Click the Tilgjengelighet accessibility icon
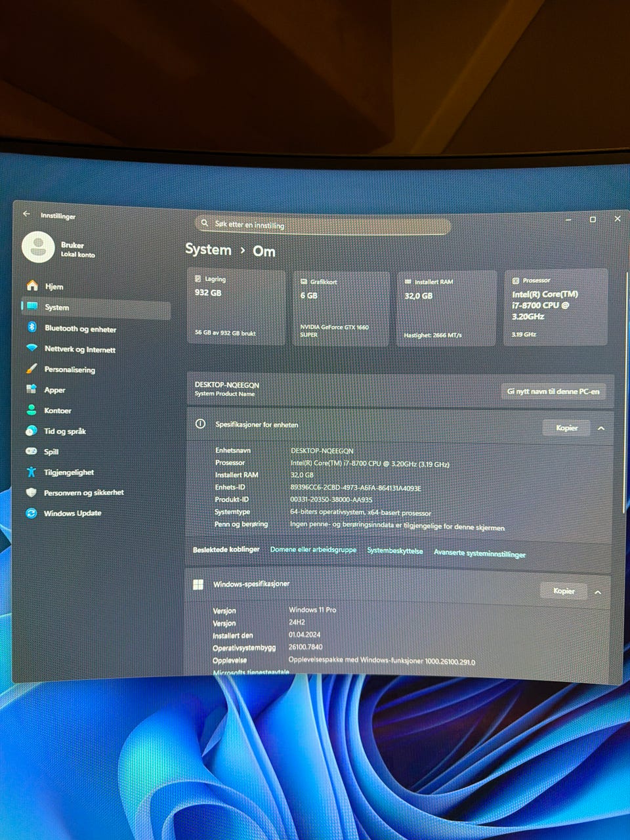 (31, 471)
